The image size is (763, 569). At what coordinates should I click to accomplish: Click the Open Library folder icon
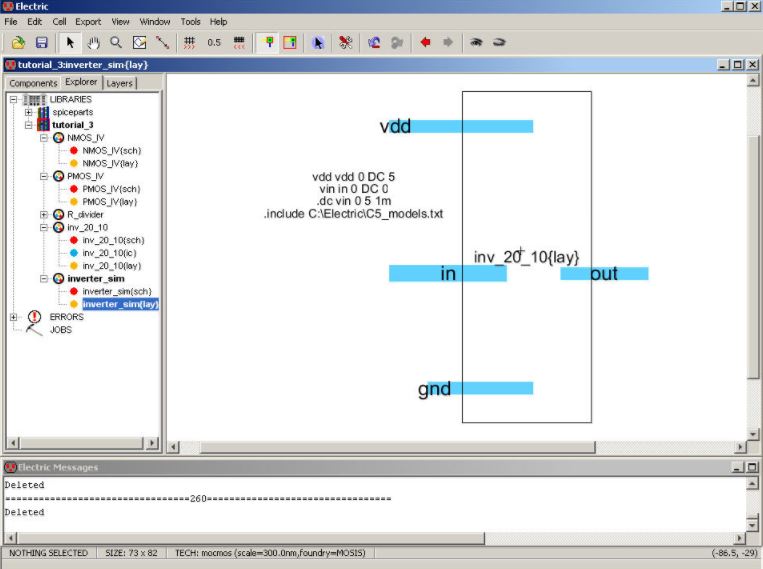point(17,42)
